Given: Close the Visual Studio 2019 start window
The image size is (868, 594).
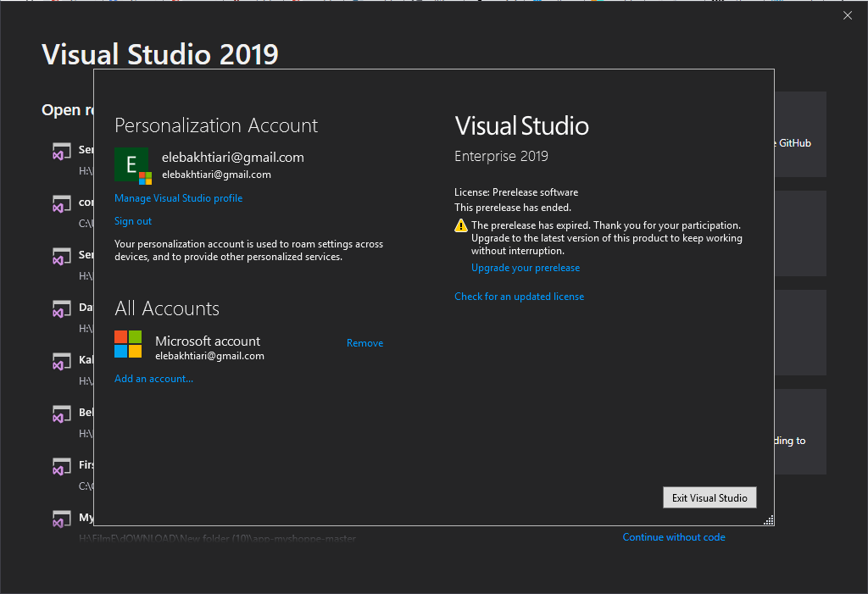Looking at the screenshot, I should click(x=848, y=15).
